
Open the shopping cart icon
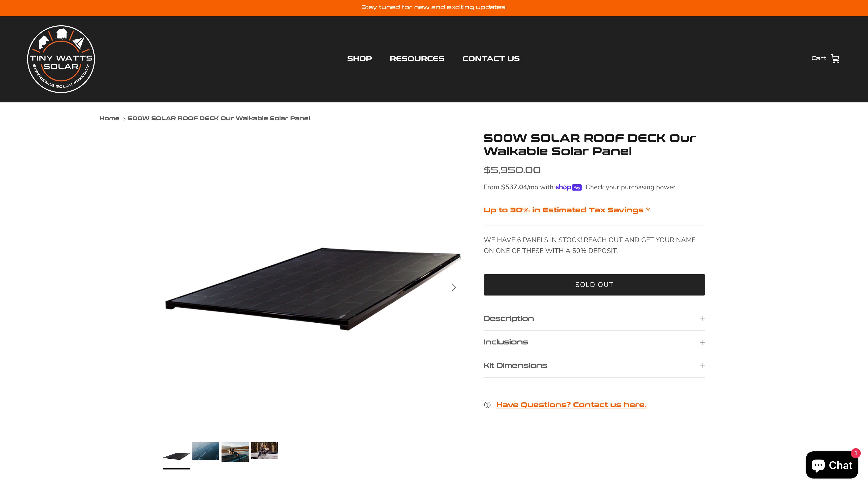click(x=835, y=59)
